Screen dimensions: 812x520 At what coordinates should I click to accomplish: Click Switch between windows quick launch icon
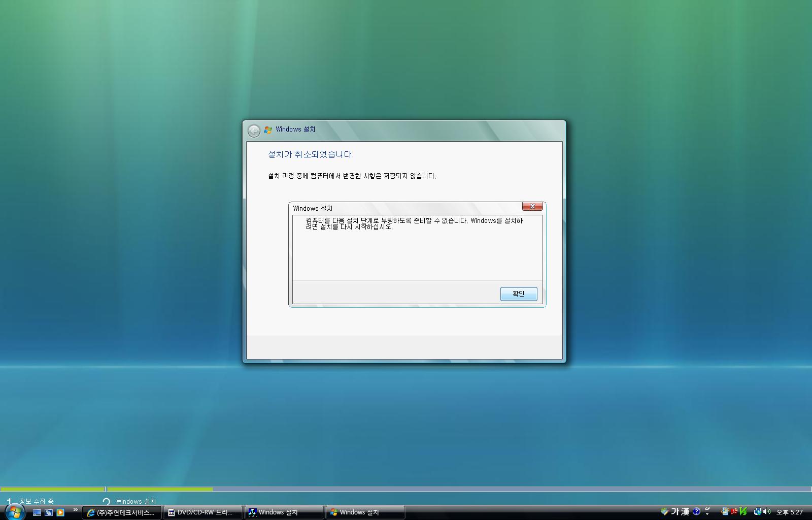(49, 512)
